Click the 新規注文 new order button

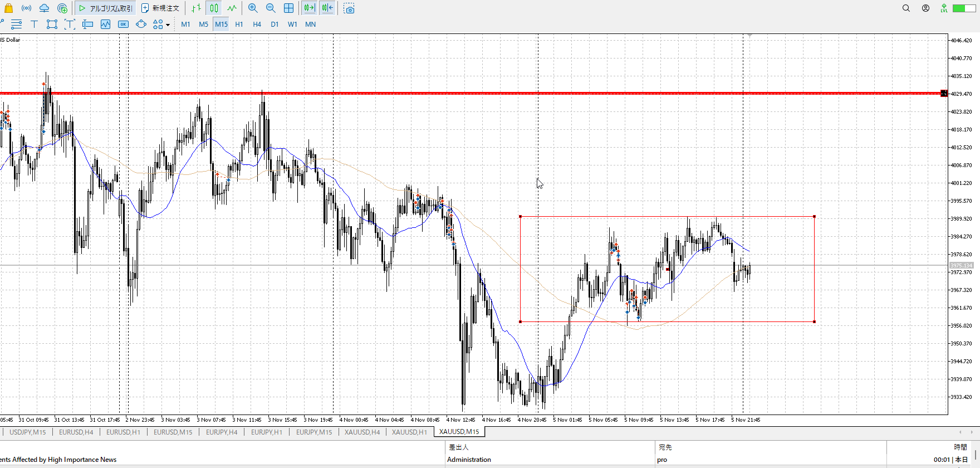coord(160,8)
